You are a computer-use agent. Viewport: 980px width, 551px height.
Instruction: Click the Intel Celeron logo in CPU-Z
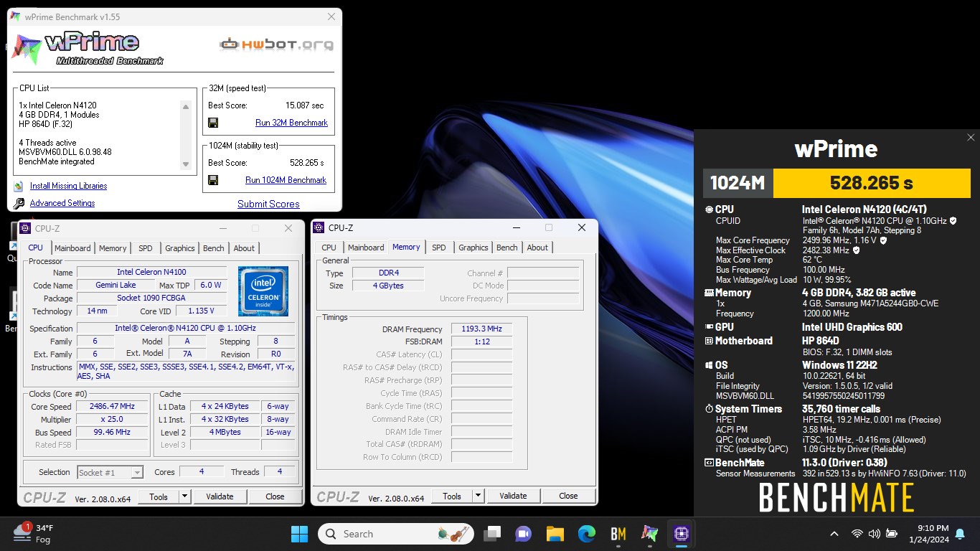[x=263, y=291]
